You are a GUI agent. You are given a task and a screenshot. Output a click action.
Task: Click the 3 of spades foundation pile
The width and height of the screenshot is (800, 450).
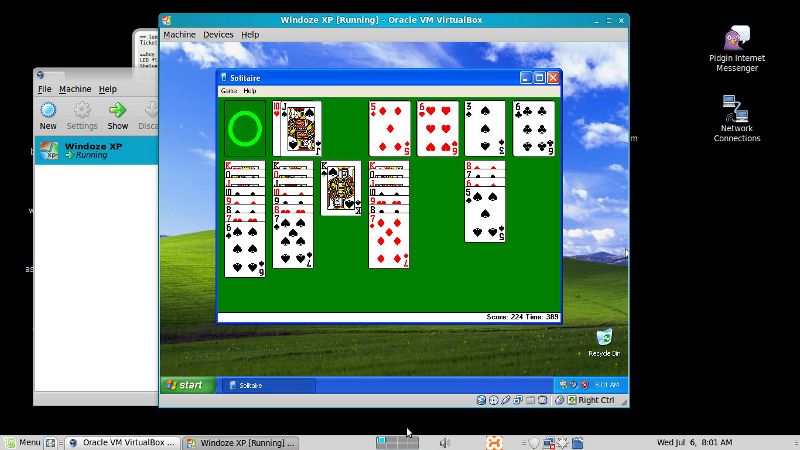[485, 129]
